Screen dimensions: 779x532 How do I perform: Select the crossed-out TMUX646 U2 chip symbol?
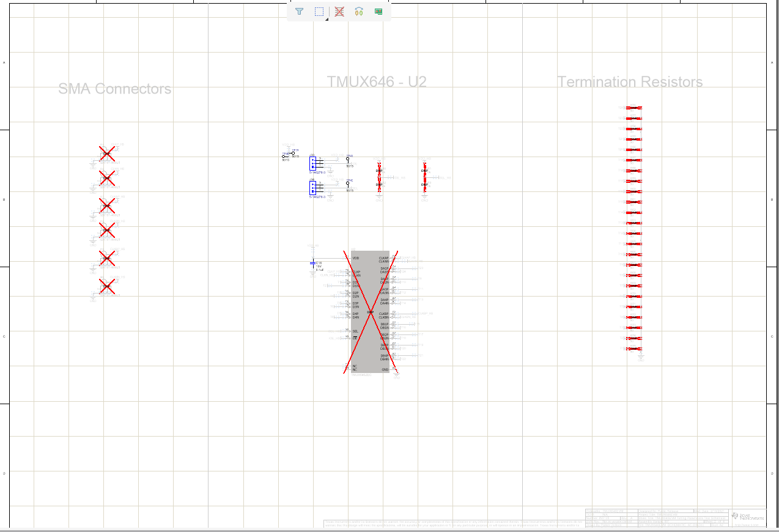[x=370, y=312]
